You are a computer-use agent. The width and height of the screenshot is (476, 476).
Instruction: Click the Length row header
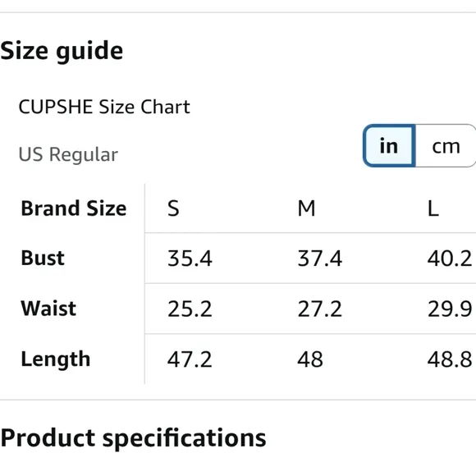tap(56, 359)
